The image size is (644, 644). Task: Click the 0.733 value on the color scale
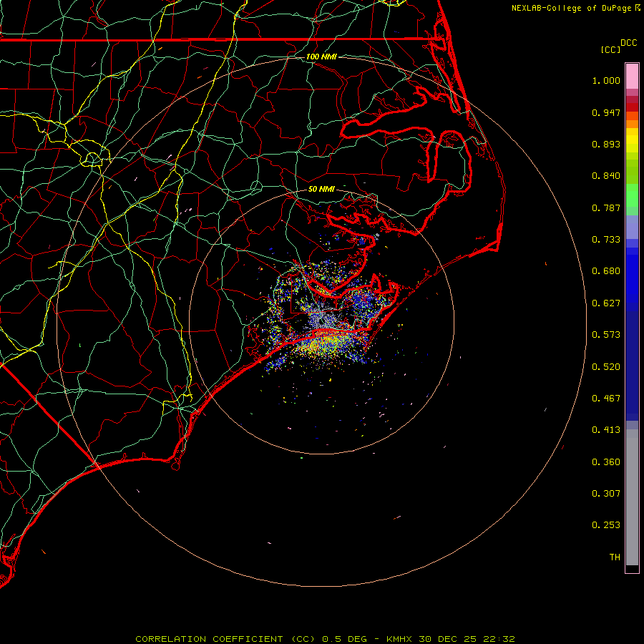606,240
